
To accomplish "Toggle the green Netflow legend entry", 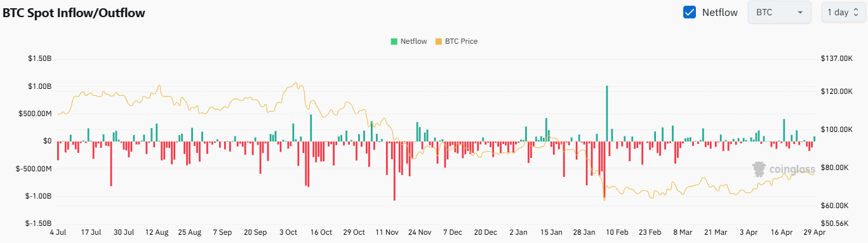I will coord(408,41).
